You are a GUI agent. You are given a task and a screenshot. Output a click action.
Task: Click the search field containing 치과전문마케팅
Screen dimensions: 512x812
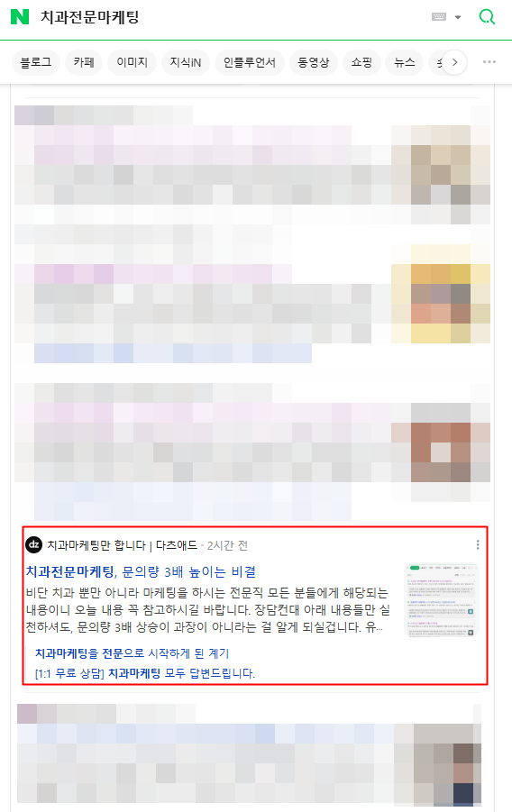click(228, 17)
